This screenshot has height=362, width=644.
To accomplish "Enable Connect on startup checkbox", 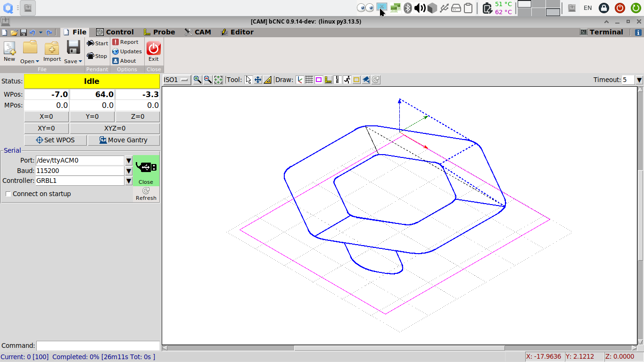I will [x=8, y=194].
